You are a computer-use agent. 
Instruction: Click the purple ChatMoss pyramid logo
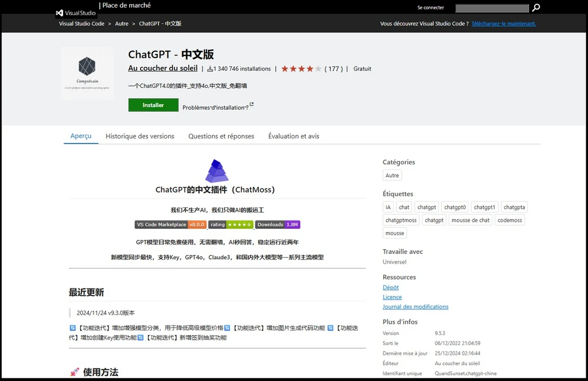[217, 171]
